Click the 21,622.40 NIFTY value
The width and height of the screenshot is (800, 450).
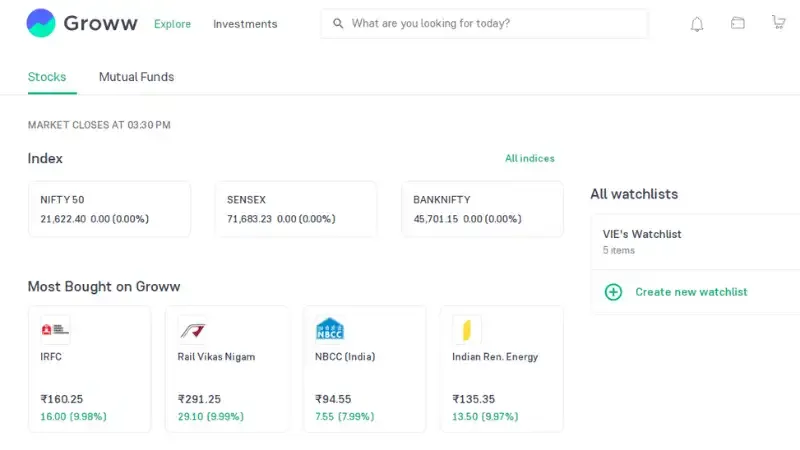point(63,219)
